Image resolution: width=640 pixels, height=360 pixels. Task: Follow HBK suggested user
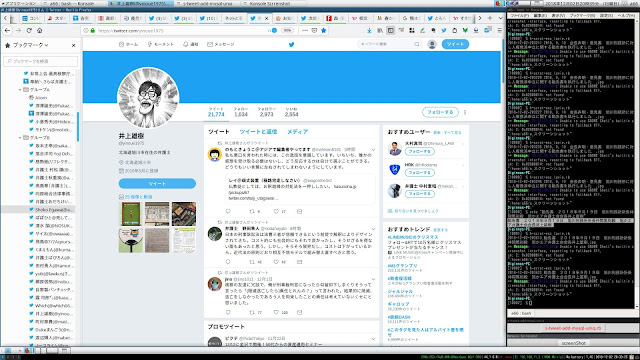click(x=420, y=173)
